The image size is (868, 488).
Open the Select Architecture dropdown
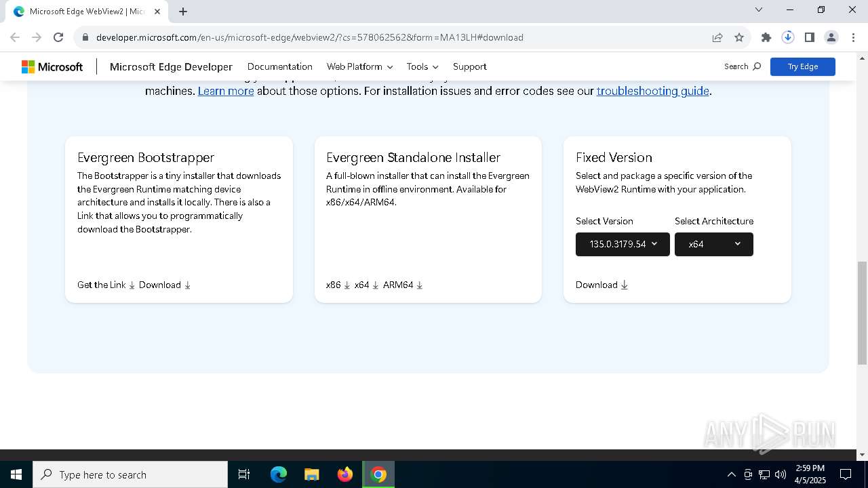(714, 244)
